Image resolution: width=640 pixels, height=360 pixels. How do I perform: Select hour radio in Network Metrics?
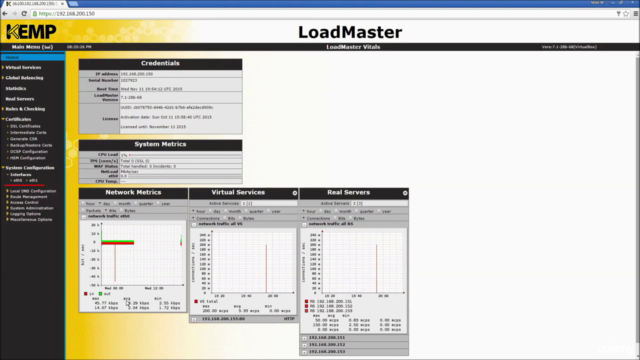pos(83,203)
